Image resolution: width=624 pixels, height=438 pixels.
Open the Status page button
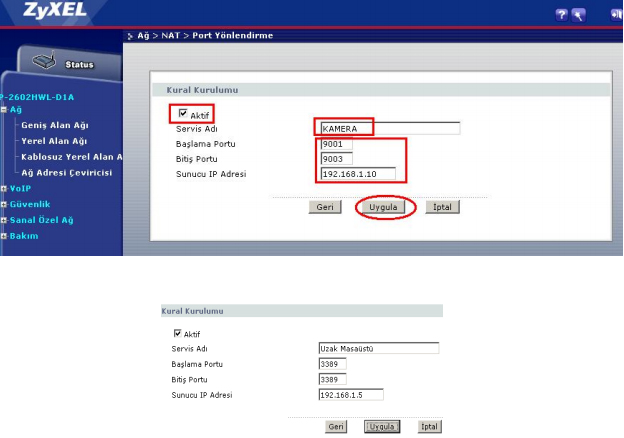(x=63, y=65)
